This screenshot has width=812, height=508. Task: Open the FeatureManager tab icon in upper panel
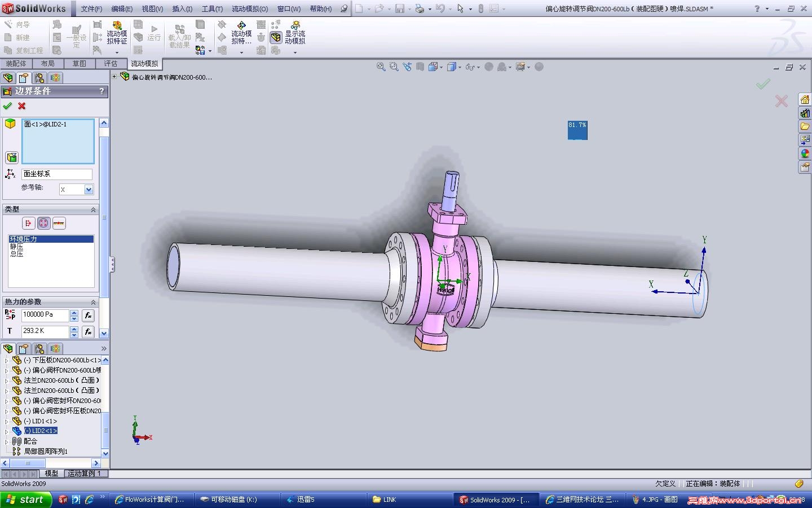click(8, 78)
